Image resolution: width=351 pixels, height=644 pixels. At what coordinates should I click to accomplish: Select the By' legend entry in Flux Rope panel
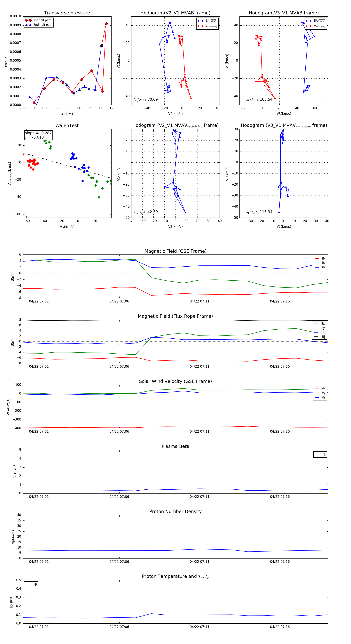pyautogui.click(x=320, y=328)
